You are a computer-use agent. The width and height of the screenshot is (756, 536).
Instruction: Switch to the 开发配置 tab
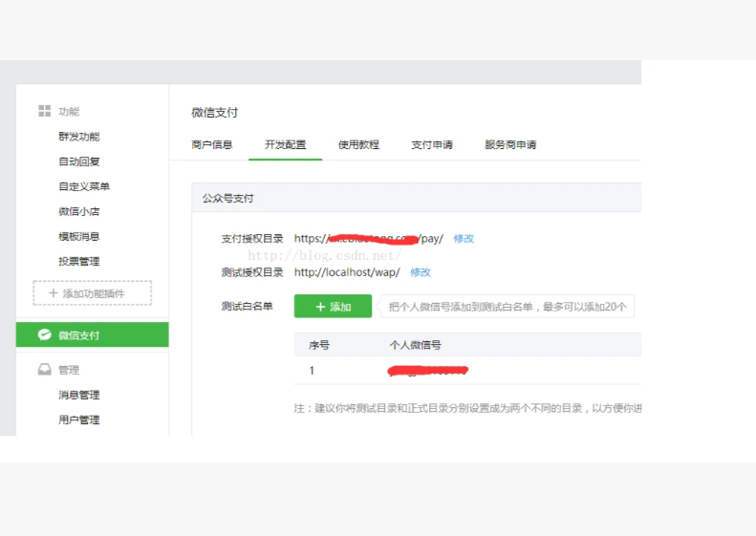click(285, 144)
